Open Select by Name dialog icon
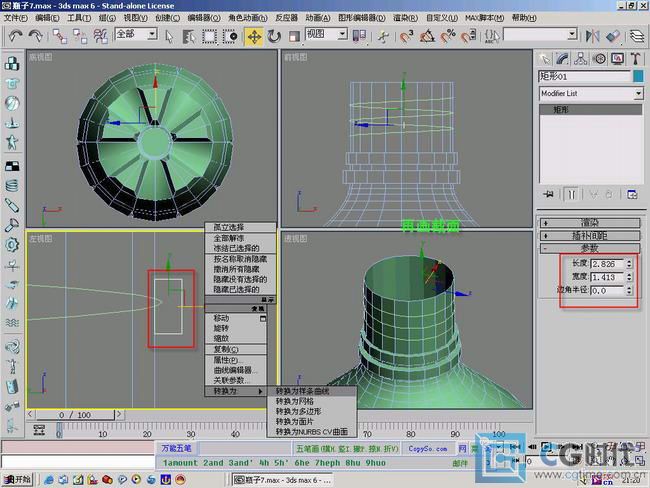The height and width of the screenshot is (488, 650). [189, 36]
